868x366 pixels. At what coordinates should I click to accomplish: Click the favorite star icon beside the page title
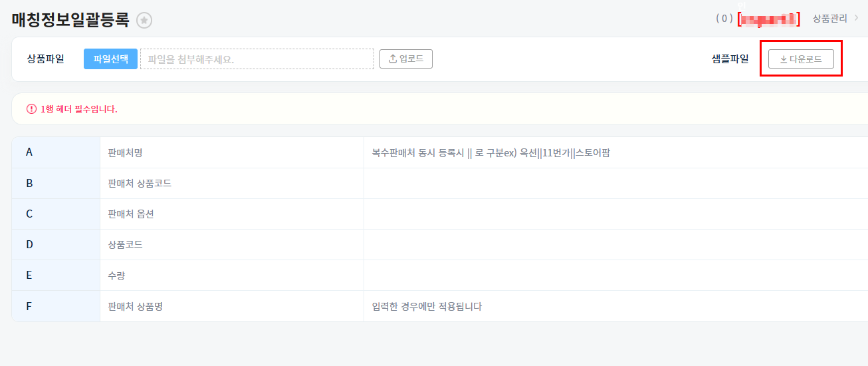click(x=144, y=21)
